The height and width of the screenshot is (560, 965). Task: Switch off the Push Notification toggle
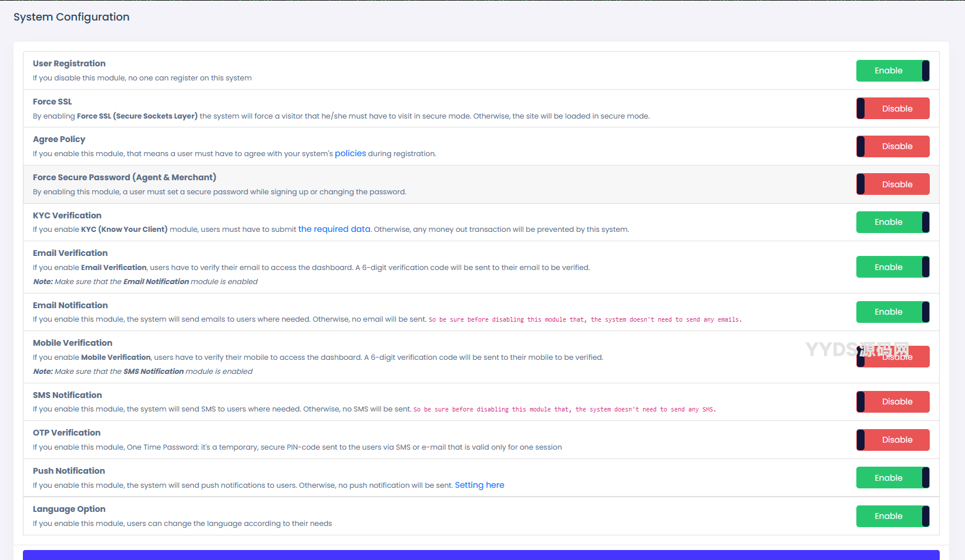pyautogui.click(x=892, y=478)
